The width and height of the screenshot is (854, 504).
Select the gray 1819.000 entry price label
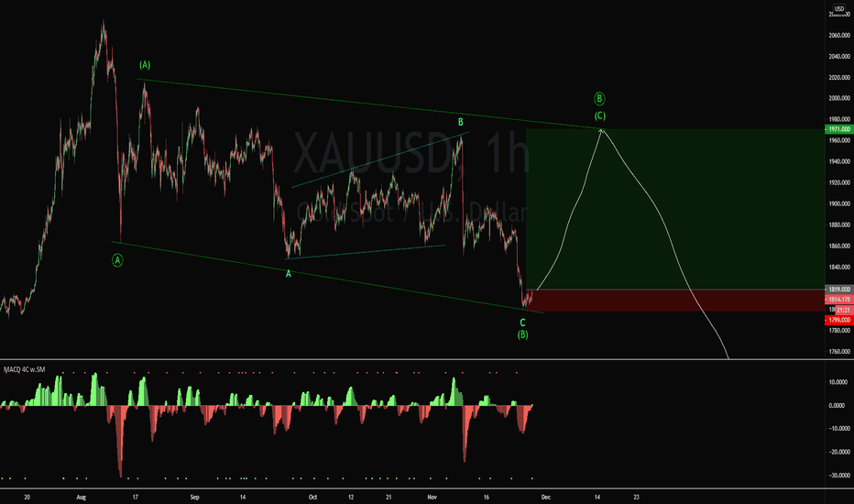[x=839, y=290]
